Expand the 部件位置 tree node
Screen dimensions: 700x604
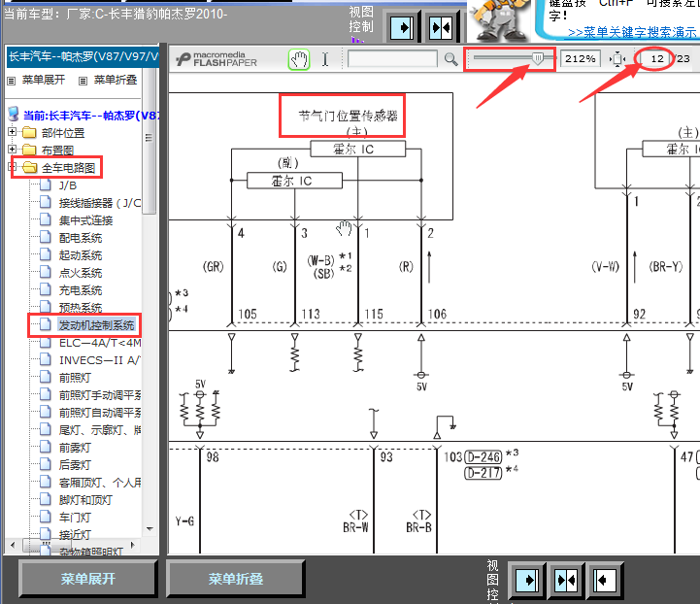point(12,132)
